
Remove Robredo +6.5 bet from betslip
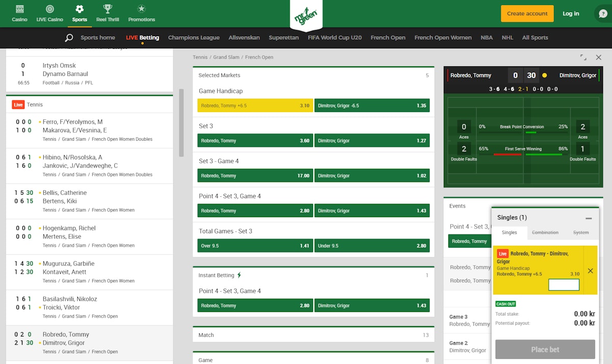point(591,271)
